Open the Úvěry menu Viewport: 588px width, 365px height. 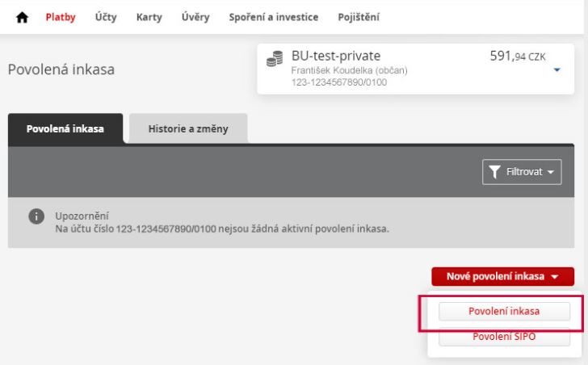coord(195,17)
